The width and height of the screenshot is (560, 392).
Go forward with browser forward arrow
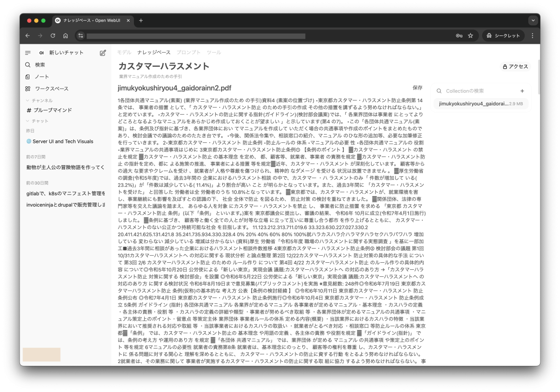40,35
